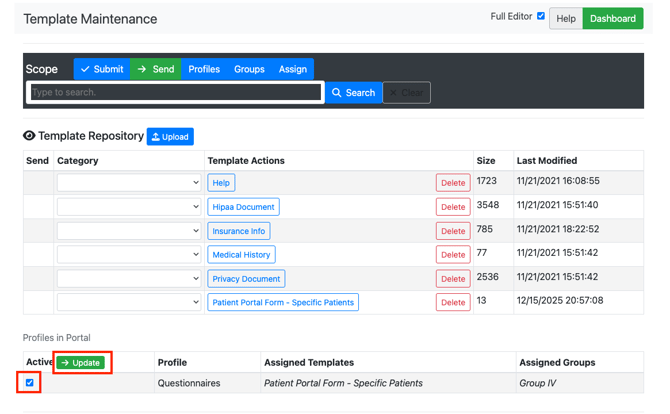Open Category dropdown for Patient Portal Form
Viewport: 670px width, 414px height.
tap(129, 302)
